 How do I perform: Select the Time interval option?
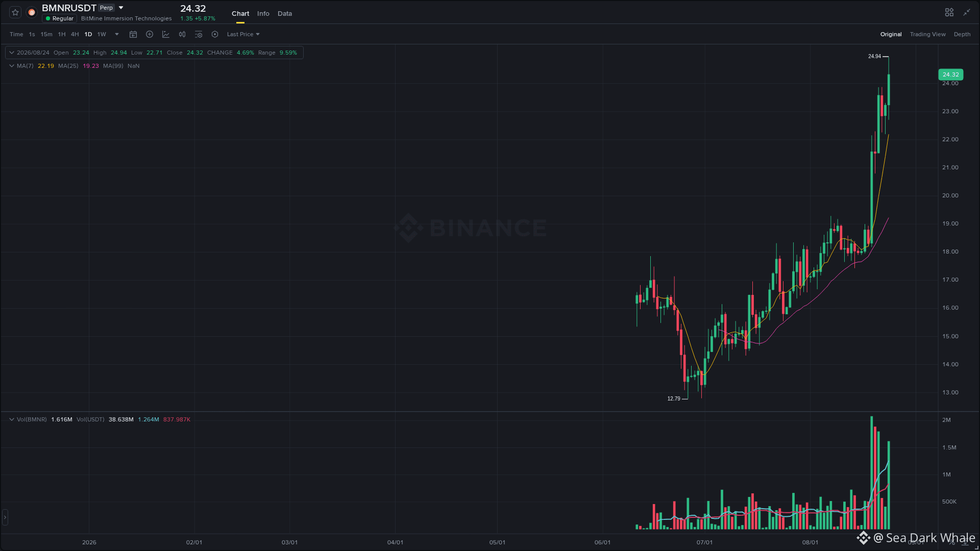tap(16, 34)
